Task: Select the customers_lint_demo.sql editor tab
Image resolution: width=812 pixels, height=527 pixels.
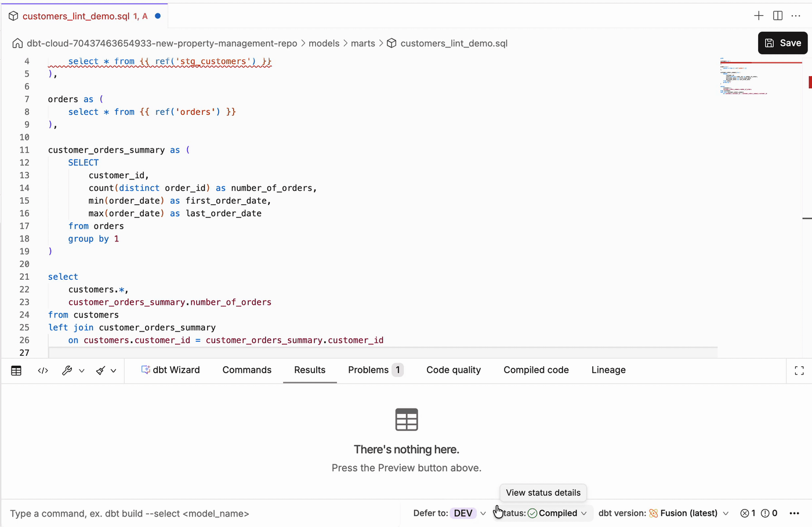Action: point(85,16)
